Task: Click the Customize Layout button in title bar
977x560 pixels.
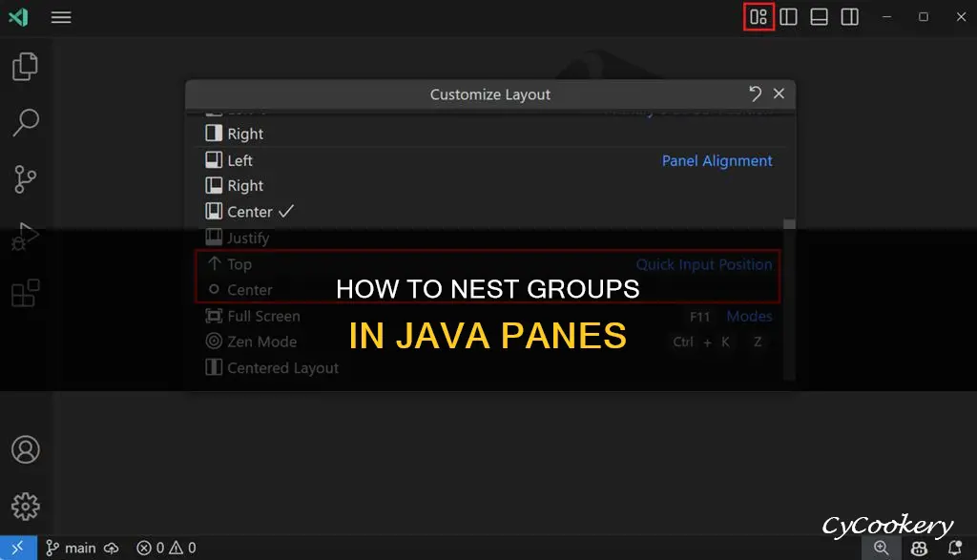Action: 759,17
